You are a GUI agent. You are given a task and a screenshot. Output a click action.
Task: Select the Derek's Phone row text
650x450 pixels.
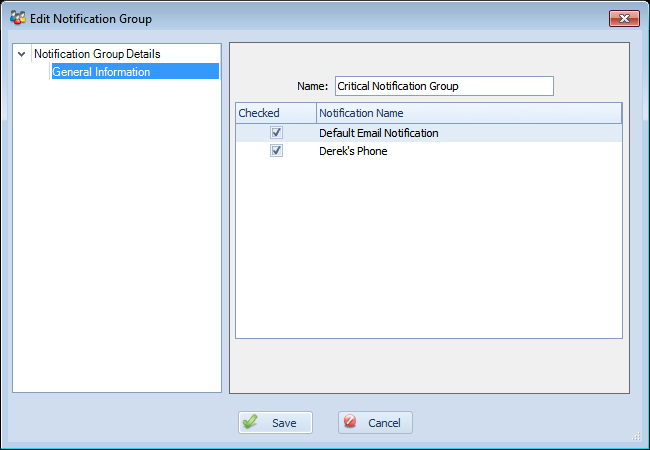[353, 151]
